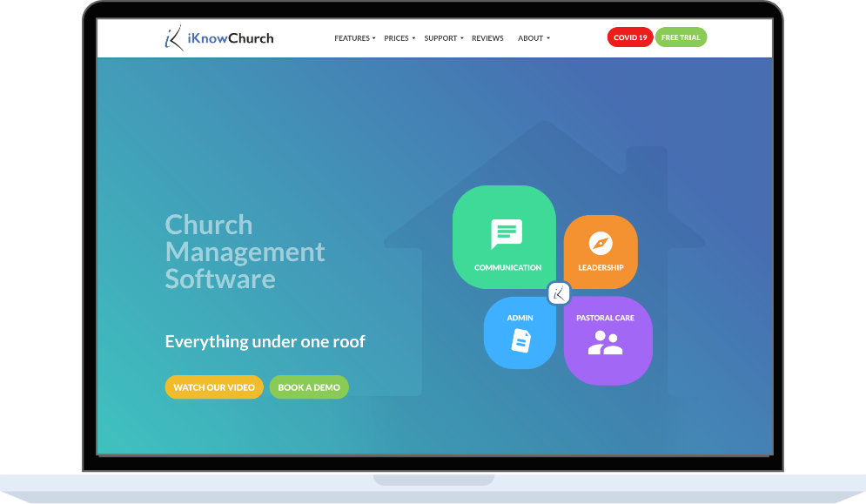Click the Everything under one roof tagline
This screenshot has height=504, width=866.
265,341
